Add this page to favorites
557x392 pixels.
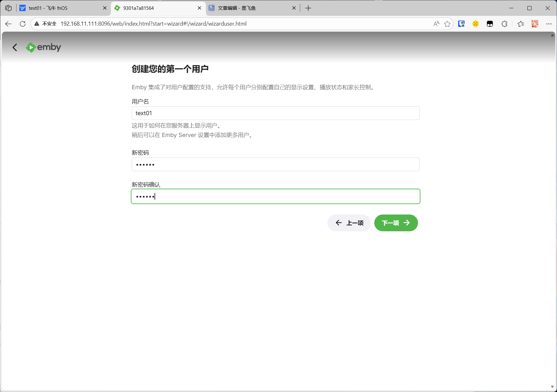click(x=447, y=24)
